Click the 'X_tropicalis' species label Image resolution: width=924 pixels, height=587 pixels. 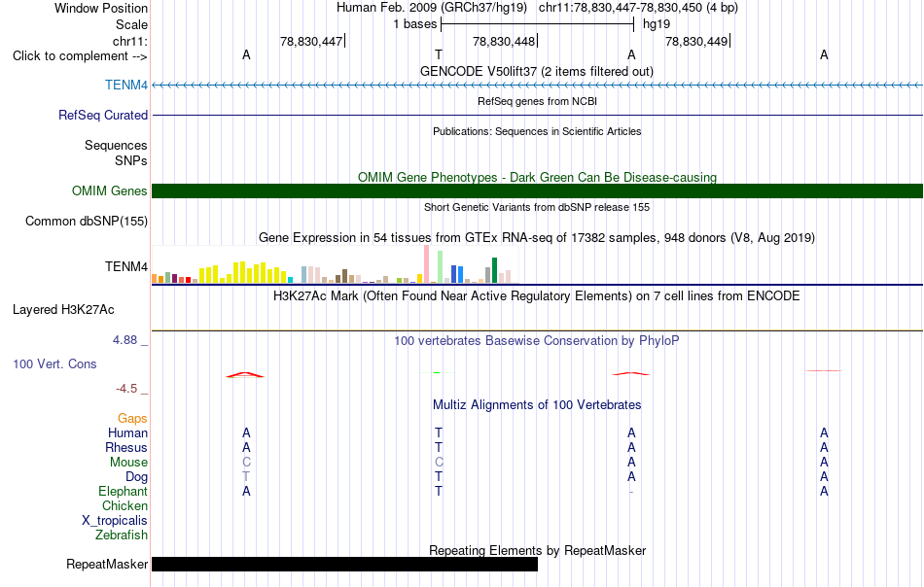(115, 521)
